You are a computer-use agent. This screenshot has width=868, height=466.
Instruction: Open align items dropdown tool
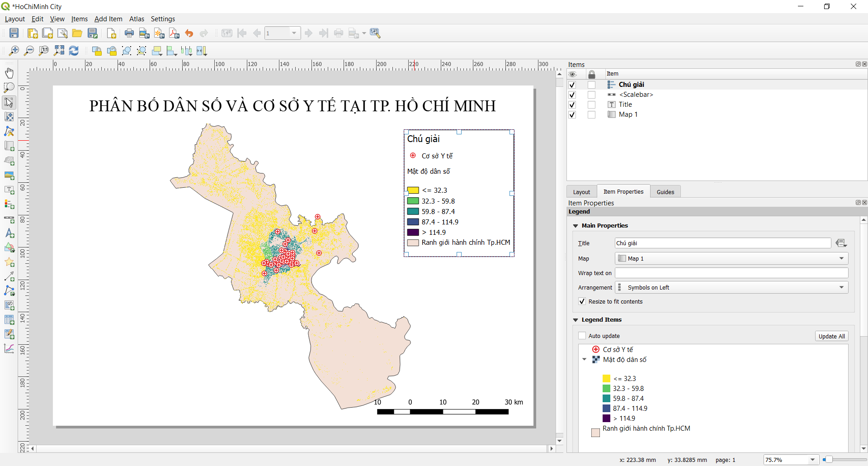[x=172, y=51]
